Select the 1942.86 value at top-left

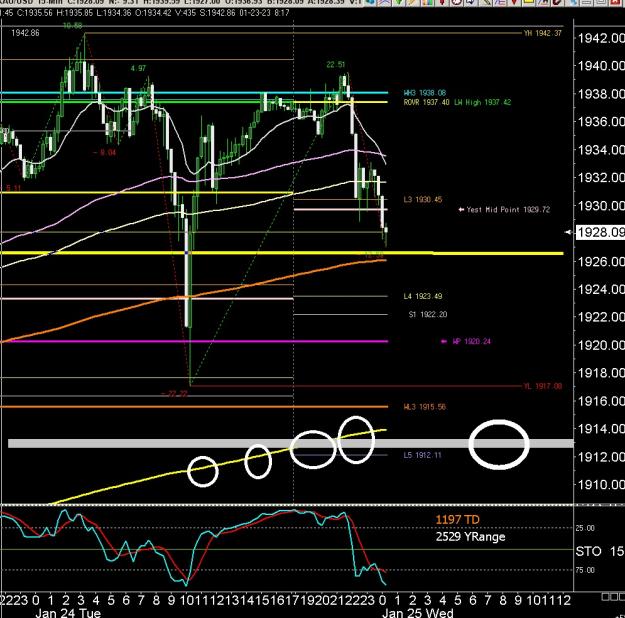click(25, 33)
